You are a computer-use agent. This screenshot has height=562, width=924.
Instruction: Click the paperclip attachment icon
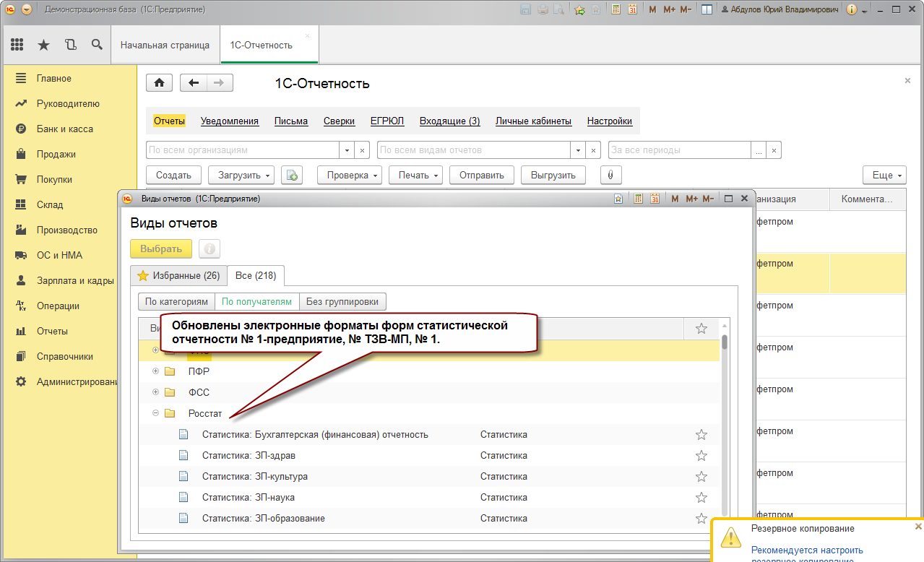pyautogui.click(x=610, y=175)
